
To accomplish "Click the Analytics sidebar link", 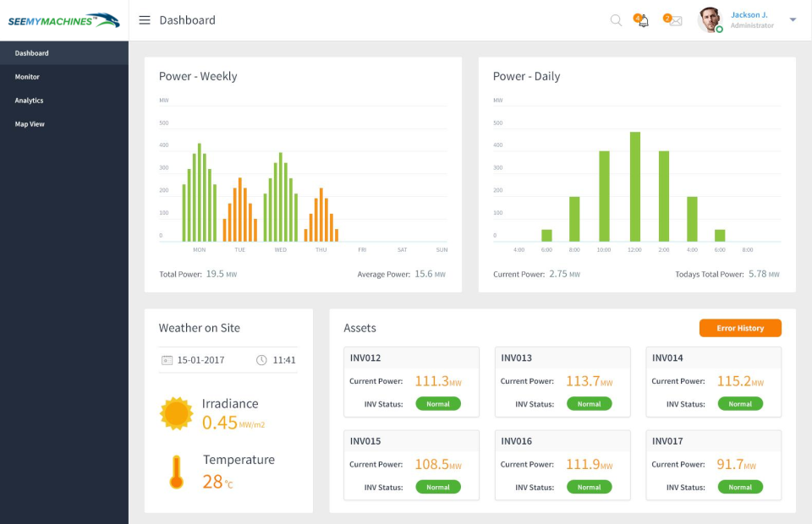I will coord(30,100).
